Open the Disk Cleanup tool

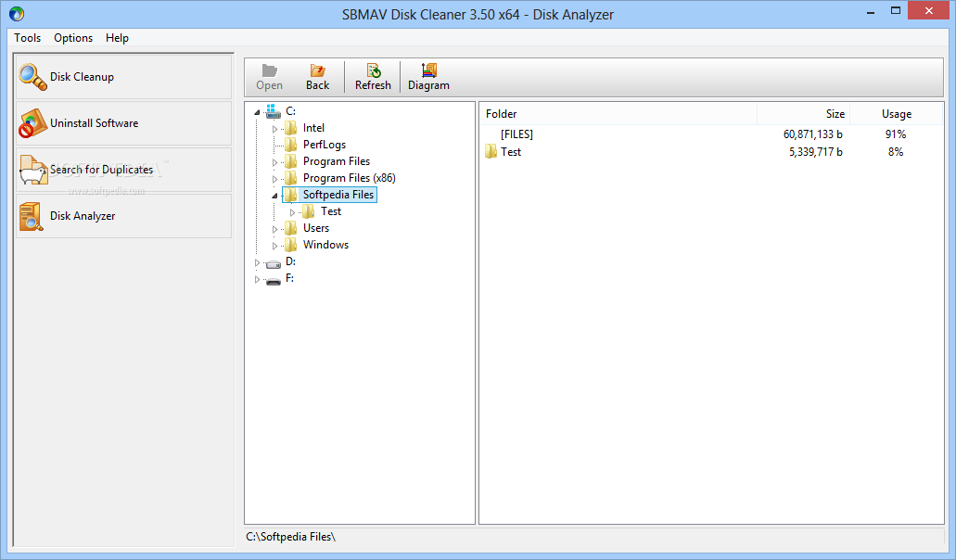pyautogui.click(x=123, y=77)
